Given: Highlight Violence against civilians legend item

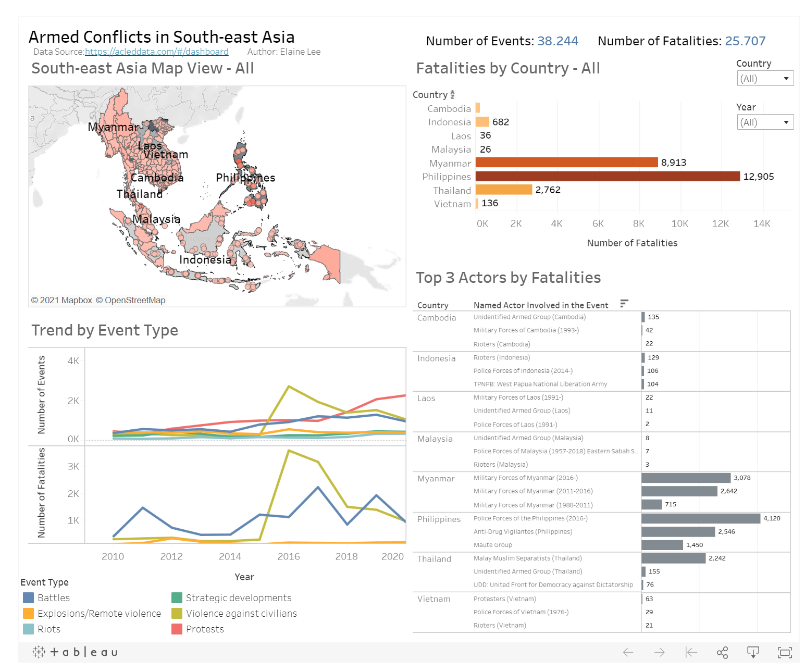Looking at the screenshot, I should point(241,614).
